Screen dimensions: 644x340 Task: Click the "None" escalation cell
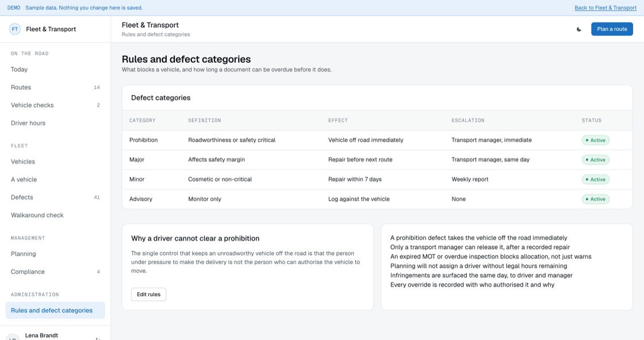click(x=458, y=199)
